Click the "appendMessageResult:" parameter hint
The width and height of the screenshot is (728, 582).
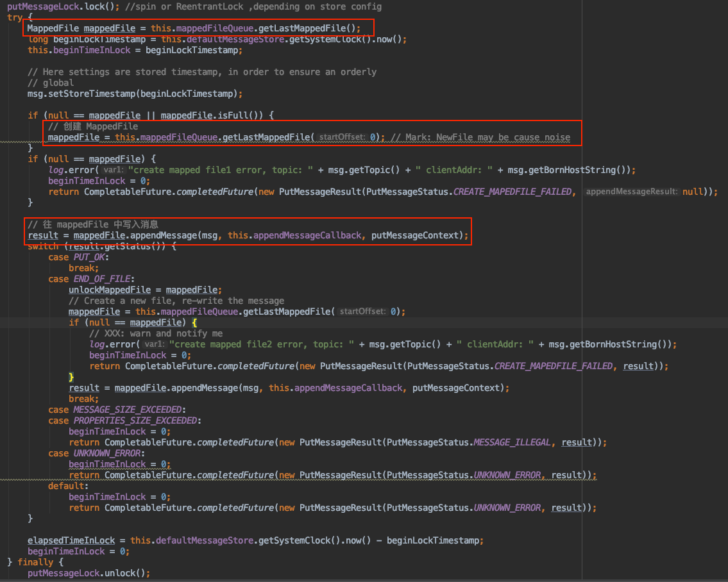(631, 192)
